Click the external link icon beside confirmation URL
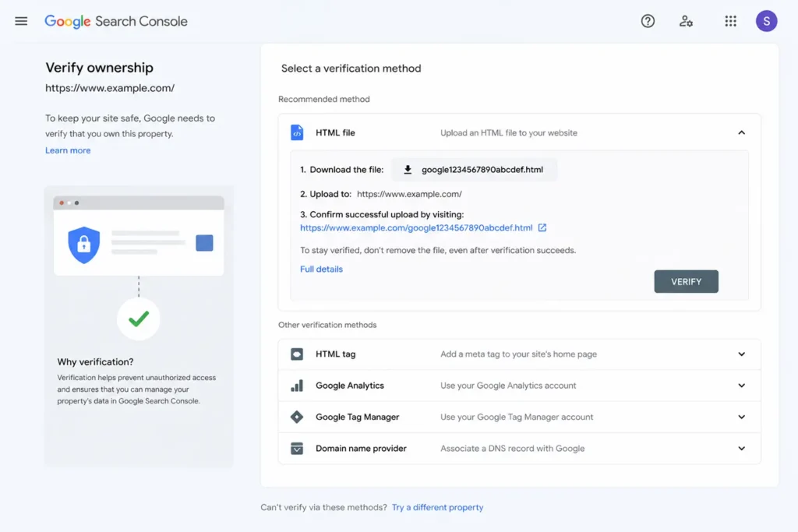 coord(542,228)
